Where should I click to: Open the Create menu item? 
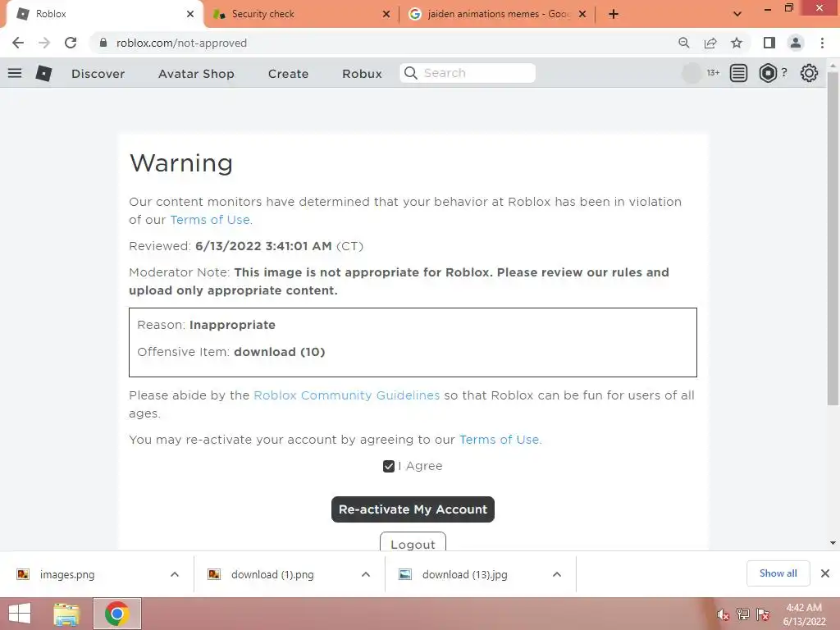point(288,73)
